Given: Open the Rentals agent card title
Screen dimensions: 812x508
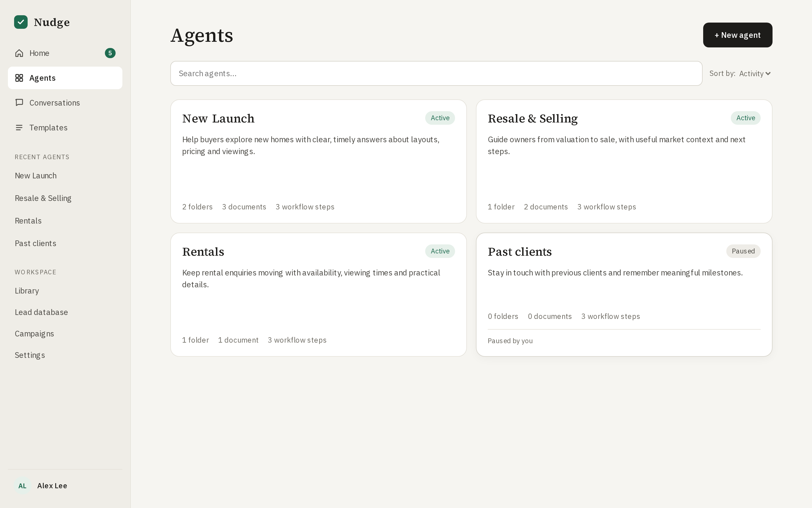Looking at the screenshot, I should click(x=203, y=252).
